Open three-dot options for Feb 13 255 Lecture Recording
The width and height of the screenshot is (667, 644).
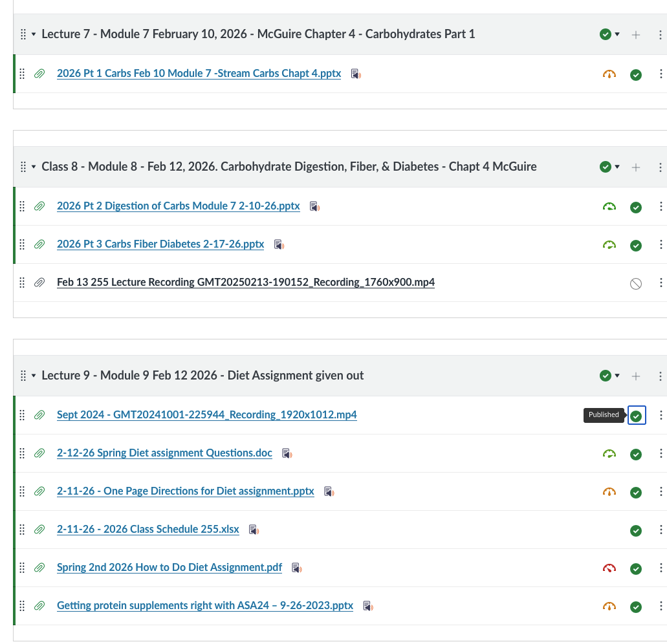click(x=661, y=283)
